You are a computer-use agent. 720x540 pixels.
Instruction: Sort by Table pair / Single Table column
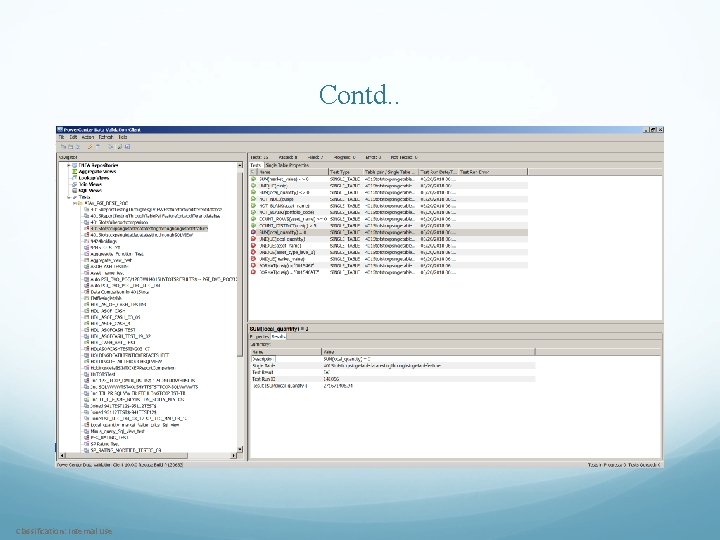(391, 172)
